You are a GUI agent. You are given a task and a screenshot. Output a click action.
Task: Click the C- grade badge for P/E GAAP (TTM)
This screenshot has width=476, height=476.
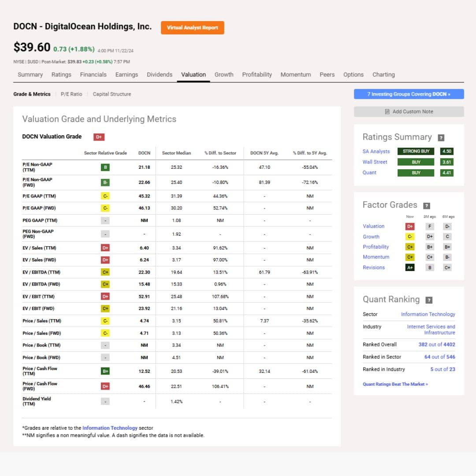point(105,196)
